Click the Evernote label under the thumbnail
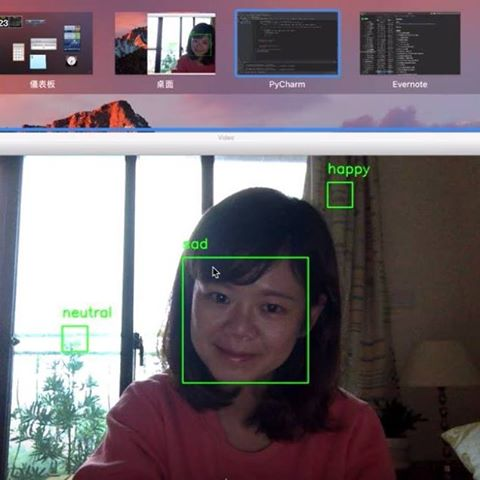The image size is (480, 480). 410,84
